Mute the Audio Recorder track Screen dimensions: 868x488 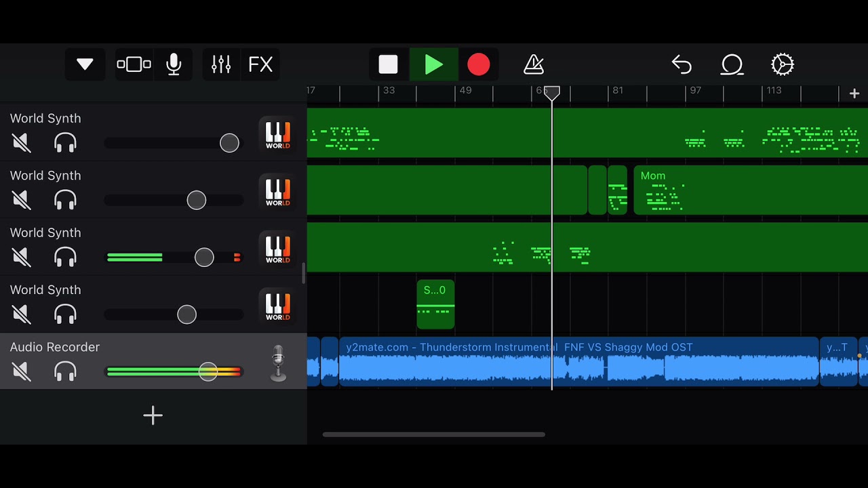[x=22, y=371]
